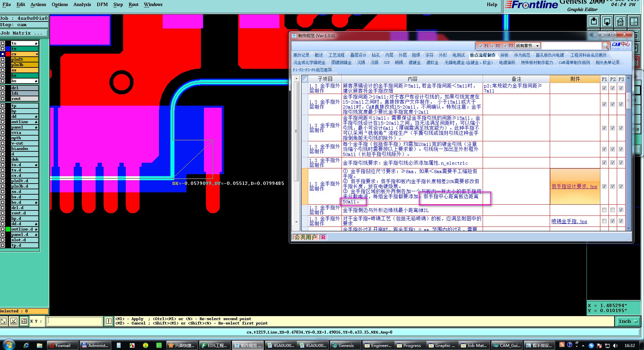Click the green iQIYI taskbar icon

tap(159, 345)
